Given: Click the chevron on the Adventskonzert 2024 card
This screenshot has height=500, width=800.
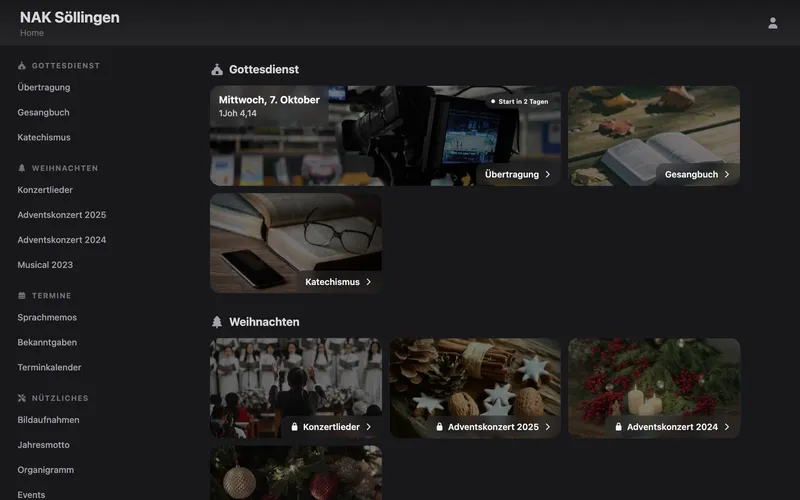Looking at the screenshot, I should click(727, 427).
